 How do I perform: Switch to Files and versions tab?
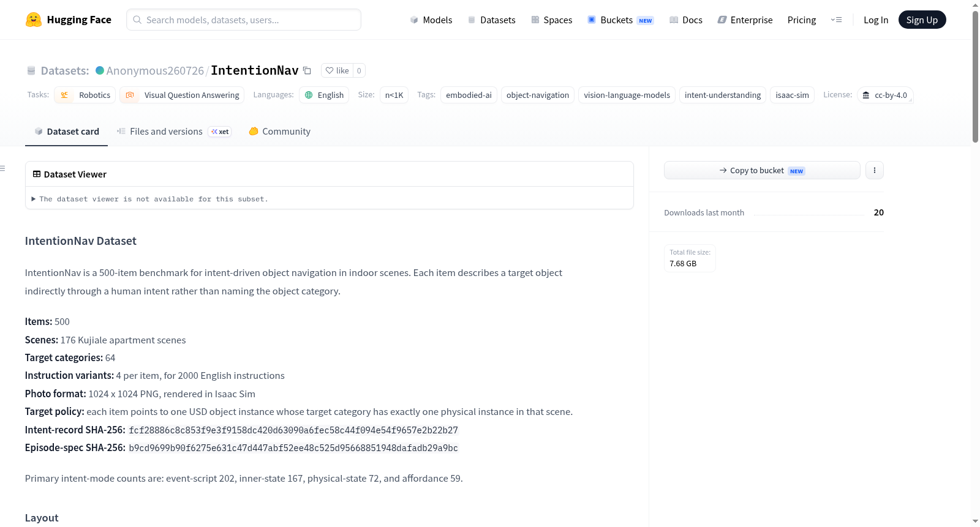[x=174, y=132]
